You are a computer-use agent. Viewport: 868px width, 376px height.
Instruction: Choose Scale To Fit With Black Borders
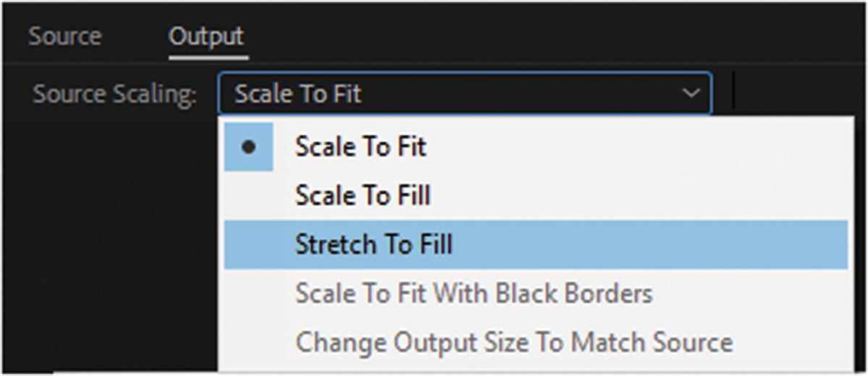473,293
